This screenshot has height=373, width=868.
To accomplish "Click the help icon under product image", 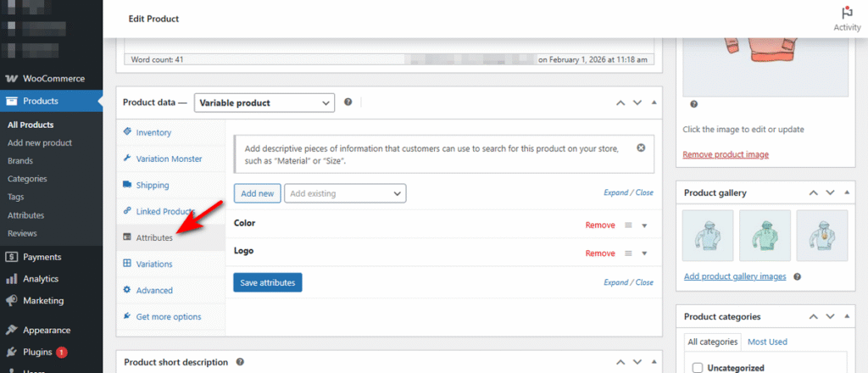I will [693, 104].
